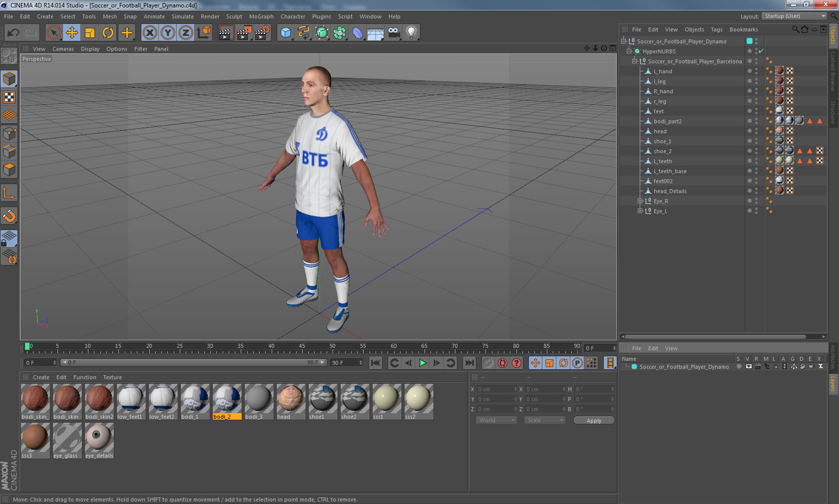Open the Objects vertical tab
Viewport: 839px width, 504px height.
pyautogui.click(x=833, y=35)
